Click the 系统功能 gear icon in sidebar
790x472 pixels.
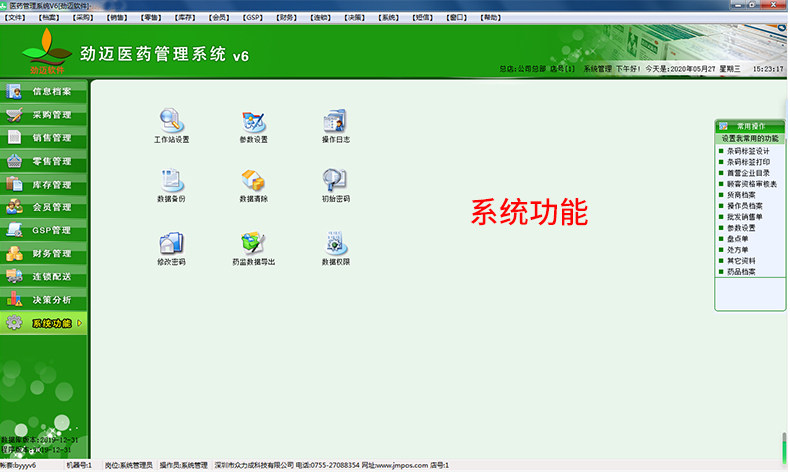pyautogui.click(x=14, y=322)
